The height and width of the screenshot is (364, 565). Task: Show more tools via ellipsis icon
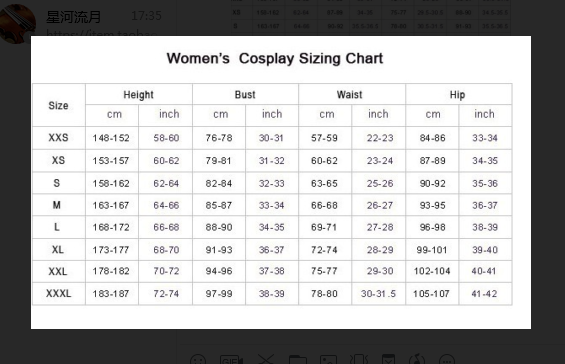pyautogui.click(x=447, y=360)
